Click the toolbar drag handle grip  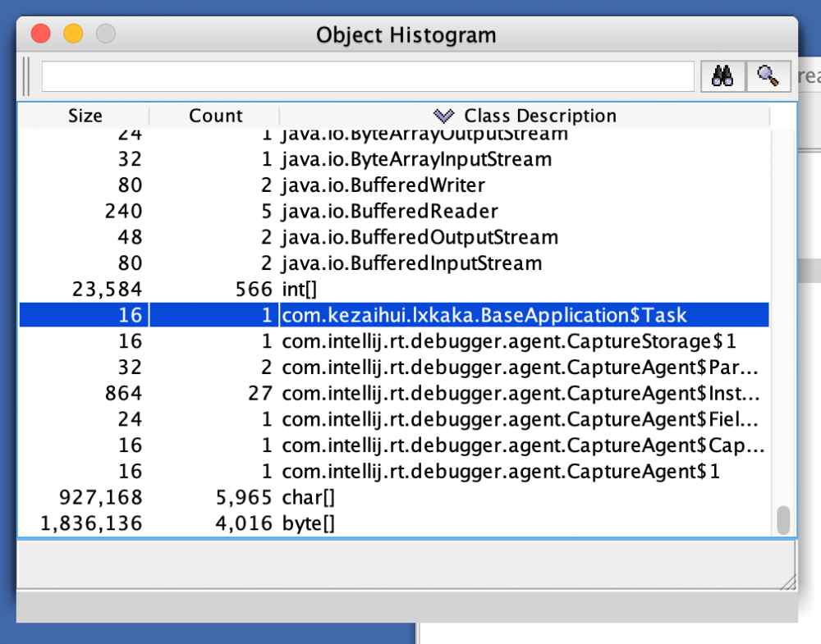[x=26, y=76]
